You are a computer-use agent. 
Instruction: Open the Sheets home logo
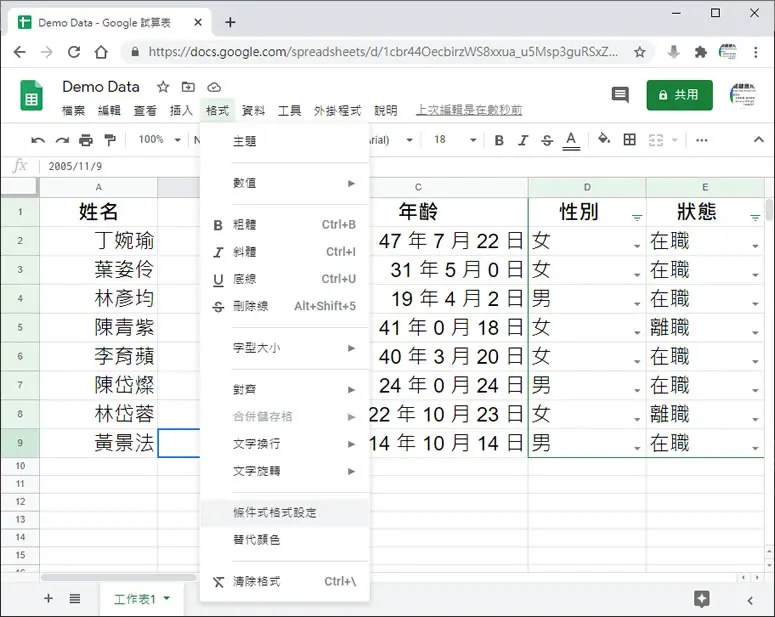31,95
